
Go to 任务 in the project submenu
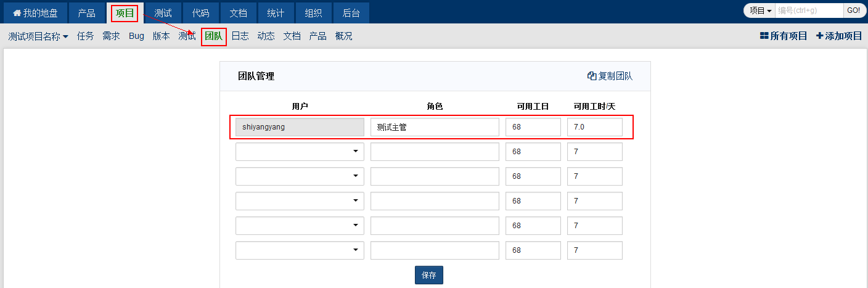(86, 36)
